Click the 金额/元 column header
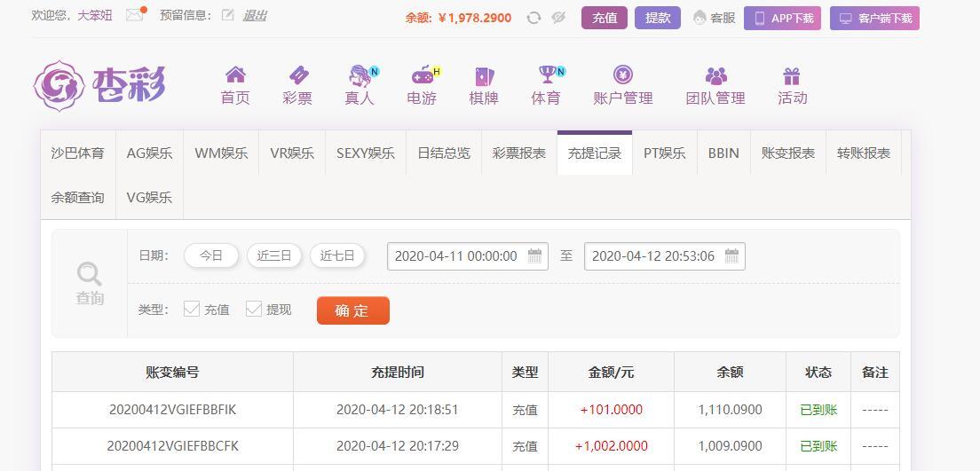980x471 pixels. pyautogui.click(x=612, y=373)
